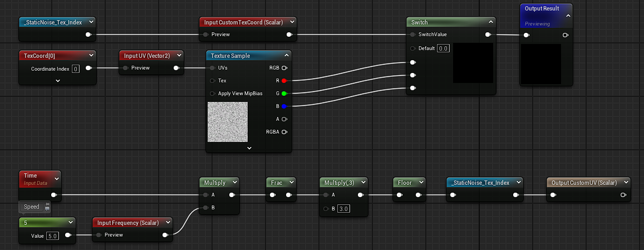Image resolution: width=644 pixels, height=250 pixels.
Task: Click the red R output pin on Texture Sample
Action: 284,81
